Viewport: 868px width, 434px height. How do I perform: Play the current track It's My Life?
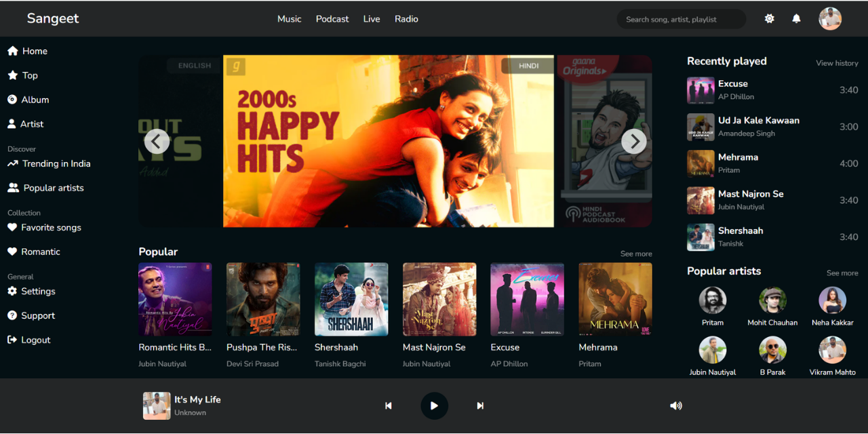(x=434, y=406)
